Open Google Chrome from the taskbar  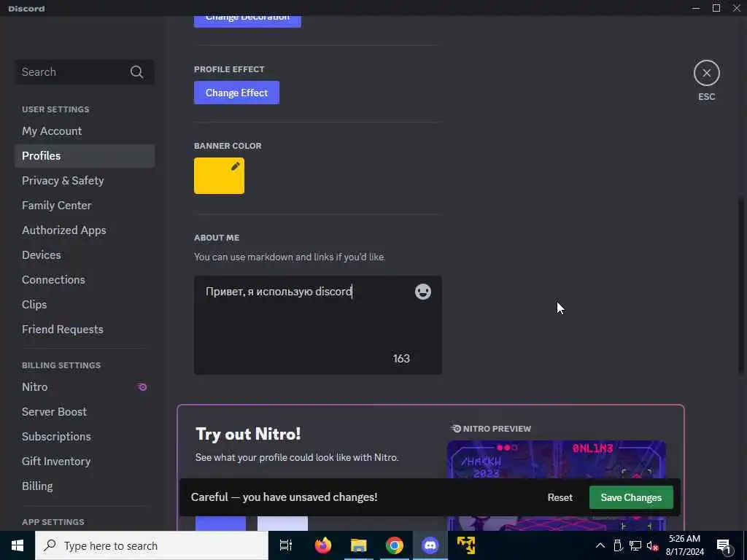coord(395,545)
